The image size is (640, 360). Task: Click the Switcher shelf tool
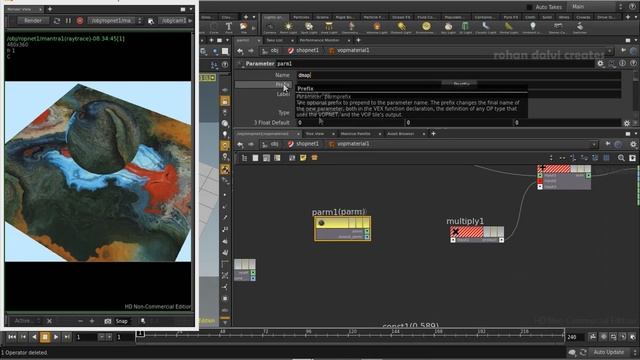[580, 28]
